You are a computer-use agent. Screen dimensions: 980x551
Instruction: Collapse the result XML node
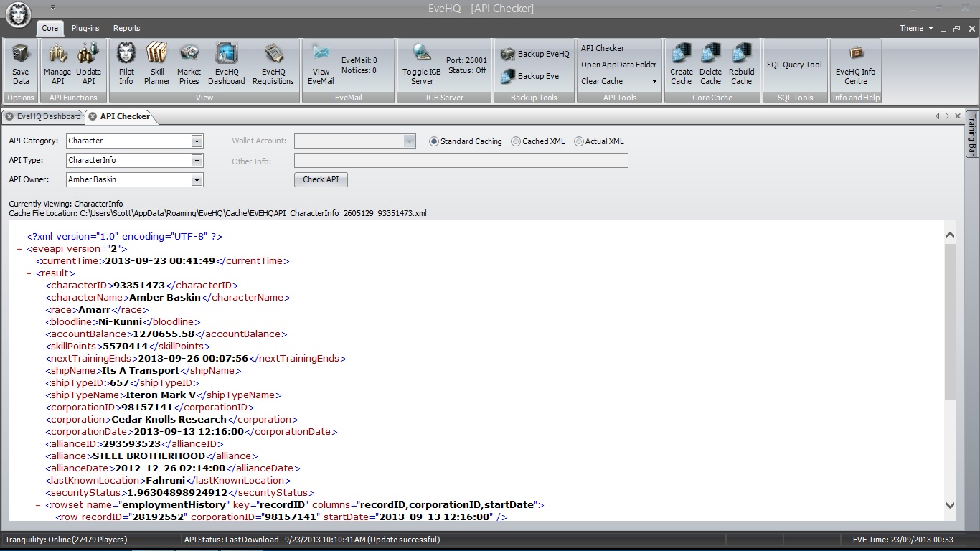pos(29,273)
